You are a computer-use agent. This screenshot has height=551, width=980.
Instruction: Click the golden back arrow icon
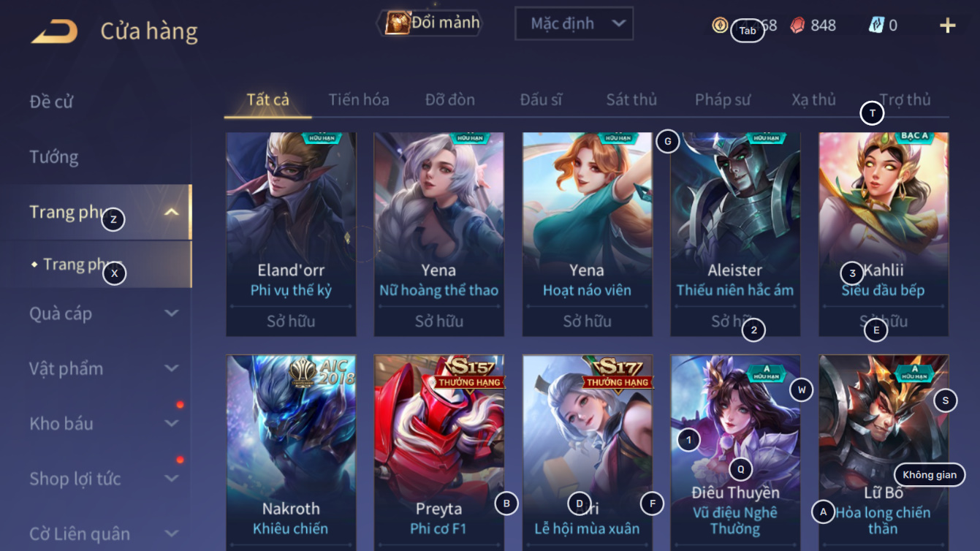(x=55, y=31)
